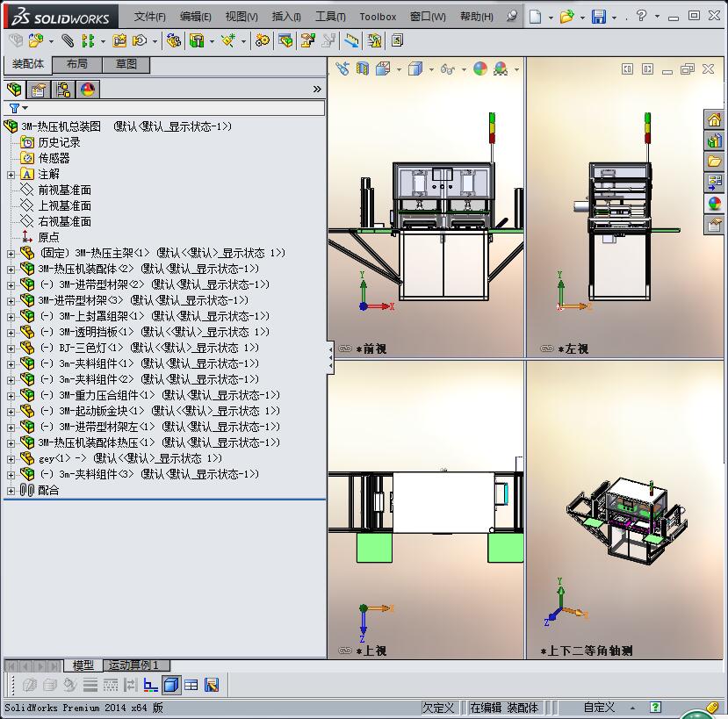The image size is (728, 719).
Task: Select the 传感器 item in tree
Action: (54, 158)
